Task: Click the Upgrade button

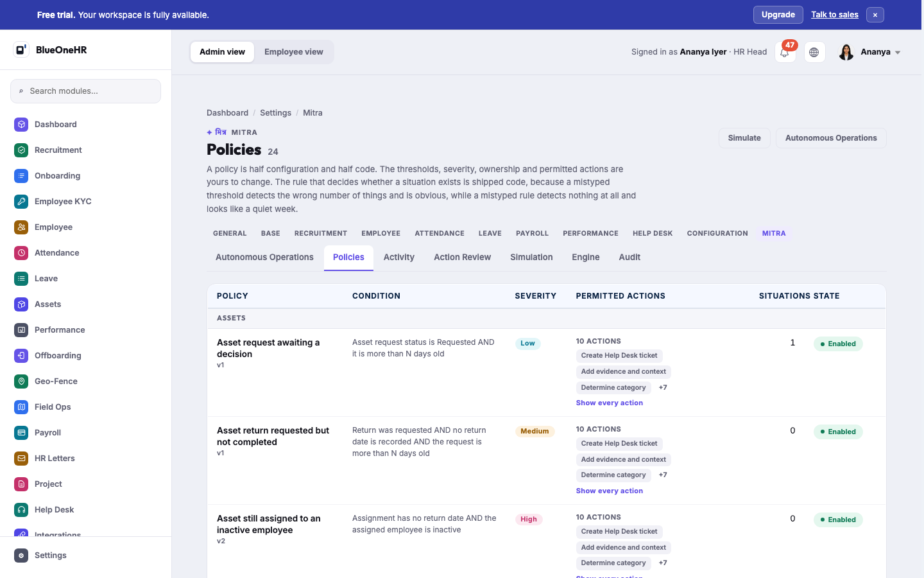Action: tap(778, 15)
